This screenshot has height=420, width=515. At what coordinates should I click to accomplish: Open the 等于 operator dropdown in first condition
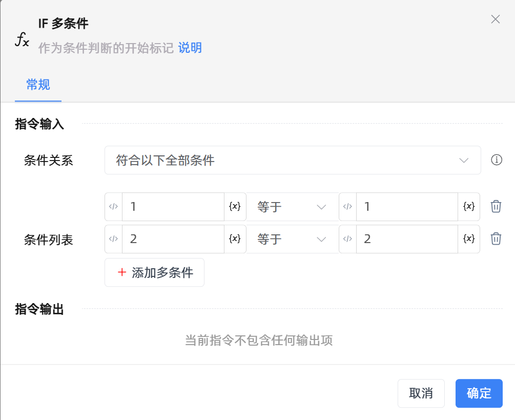pos(292,207)
